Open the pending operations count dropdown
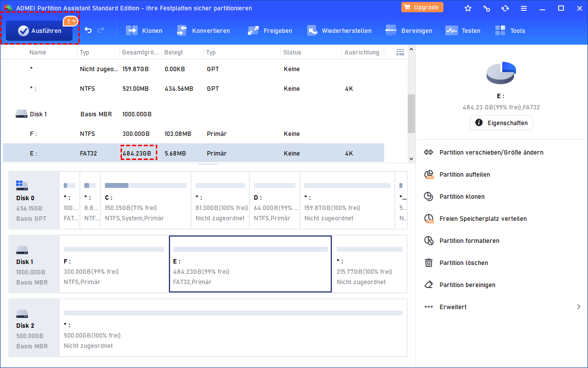The image size is (588, 368). (x=71, y=22)
